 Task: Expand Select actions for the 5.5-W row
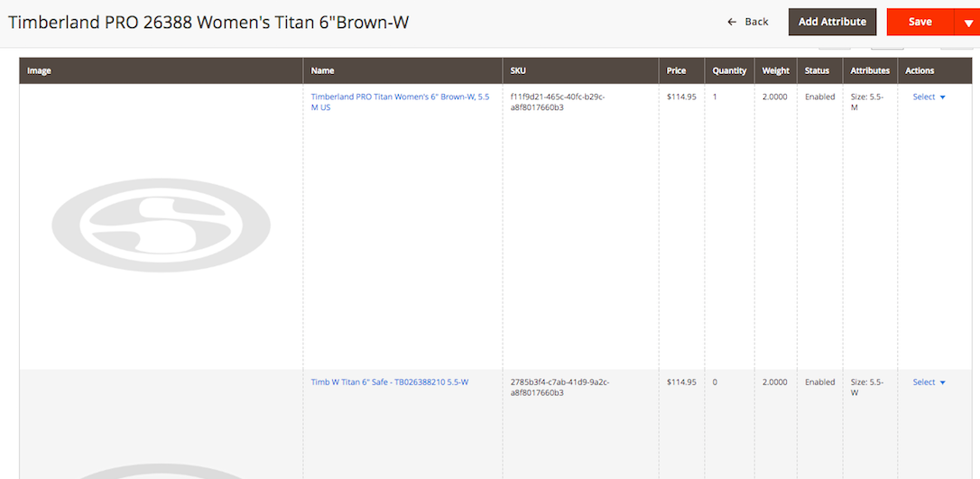pyautogui.click(x=929, y=382)
